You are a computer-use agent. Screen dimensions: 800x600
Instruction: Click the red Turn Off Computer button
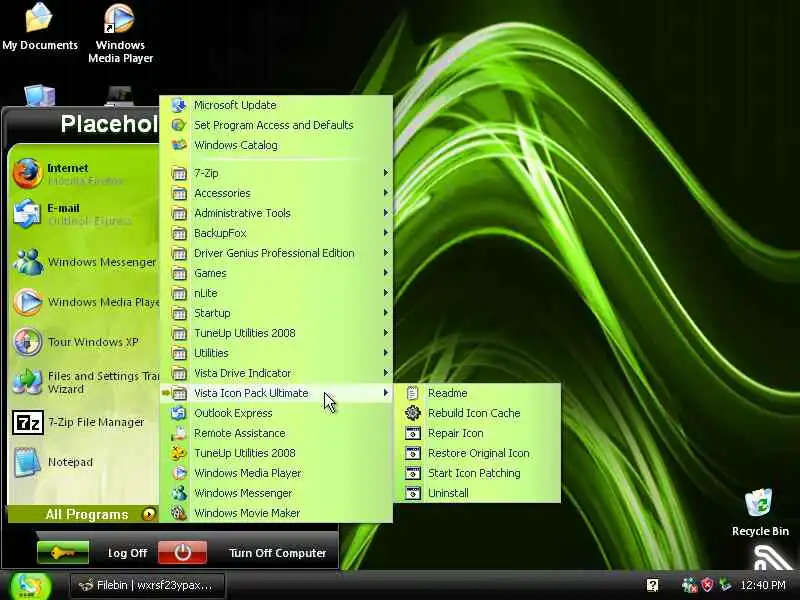[183, 553]
